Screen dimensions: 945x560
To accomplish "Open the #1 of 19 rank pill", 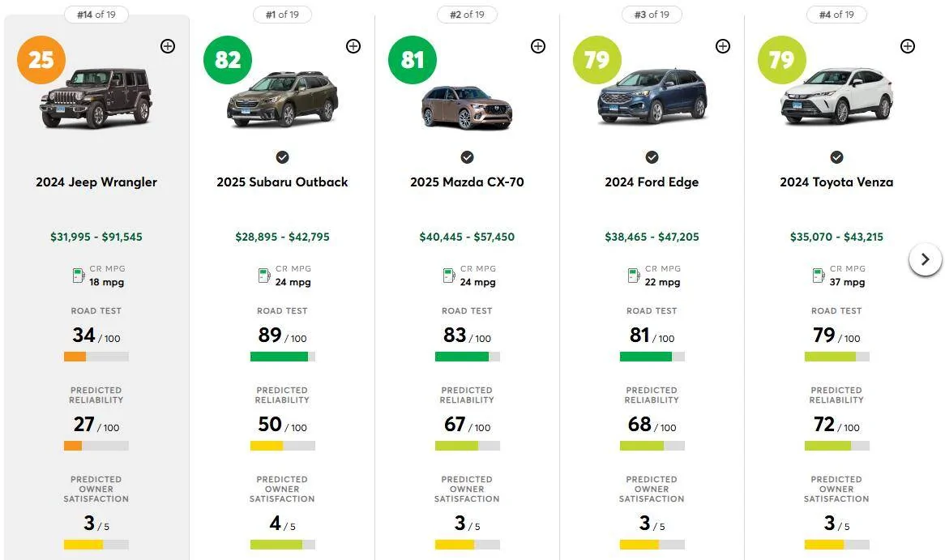I will pyautogui.click(x=282, y=15).
